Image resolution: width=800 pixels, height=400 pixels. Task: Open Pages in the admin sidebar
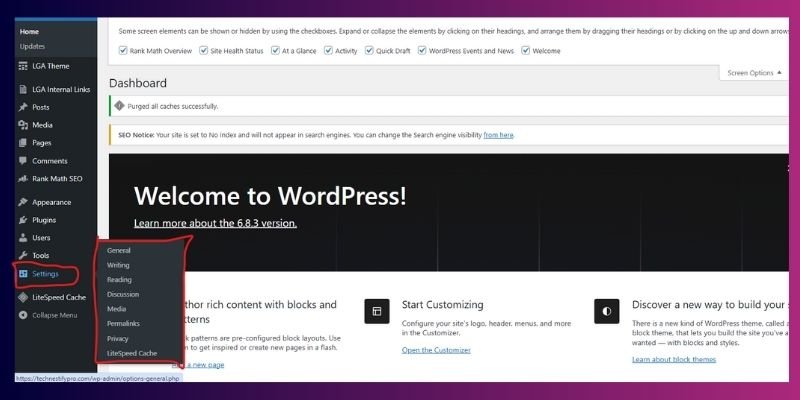pyautogui.click(x=42, y=143)
